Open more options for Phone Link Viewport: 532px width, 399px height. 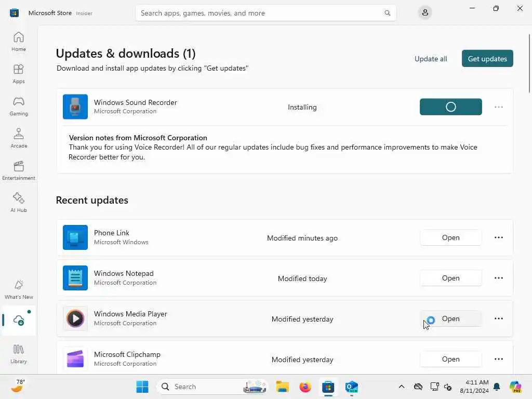[x=498, y=237]
